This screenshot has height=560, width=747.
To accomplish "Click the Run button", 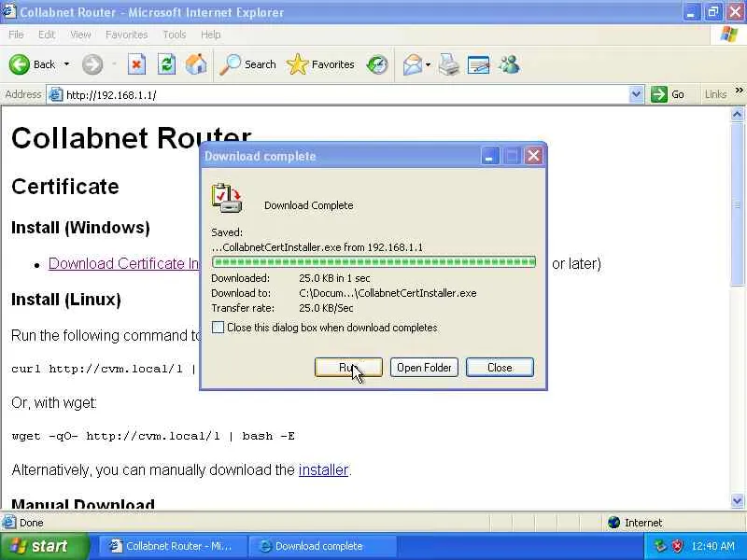I will [348, 368].
